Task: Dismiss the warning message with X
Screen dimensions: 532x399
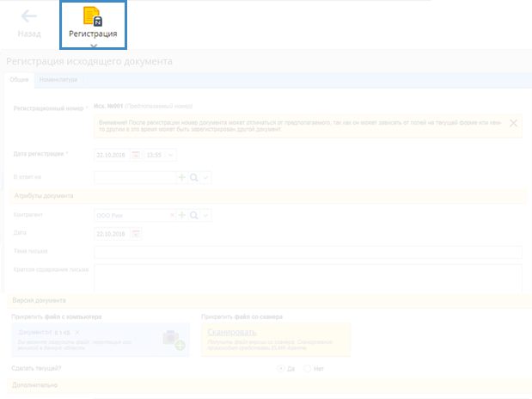Action: point(513,123)
